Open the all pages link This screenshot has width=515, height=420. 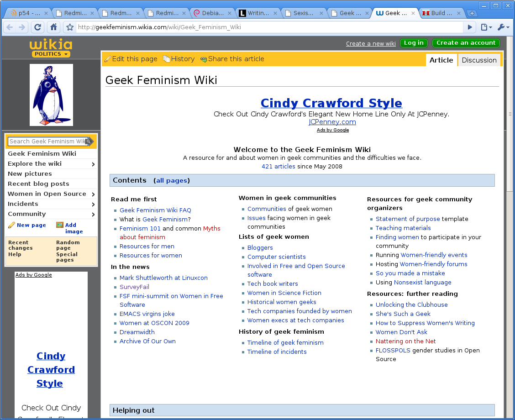click(172, 181)
